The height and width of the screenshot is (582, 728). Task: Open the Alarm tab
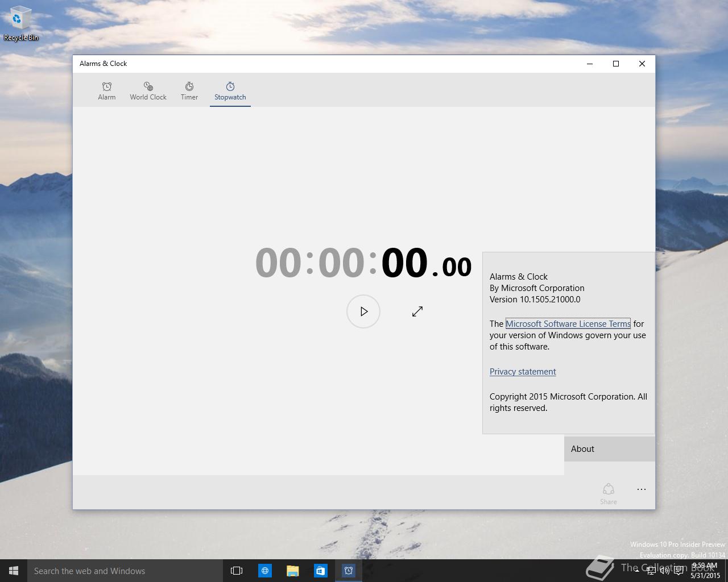106,91
